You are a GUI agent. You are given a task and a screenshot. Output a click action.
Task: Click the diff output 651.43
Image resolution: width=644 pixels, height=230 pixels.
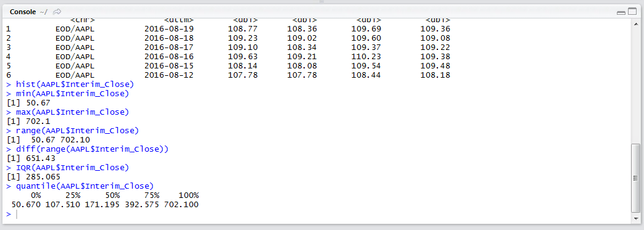point(40,158)
